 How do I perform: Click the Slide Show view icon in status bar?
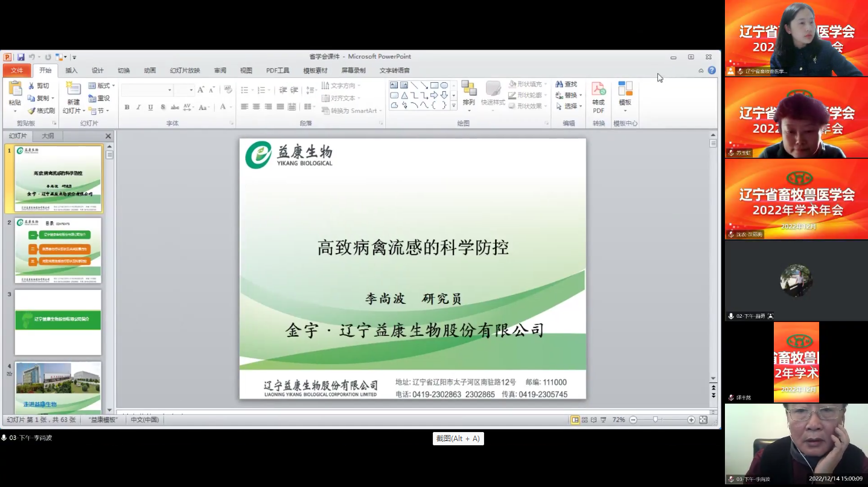click(x=604, y=420)
